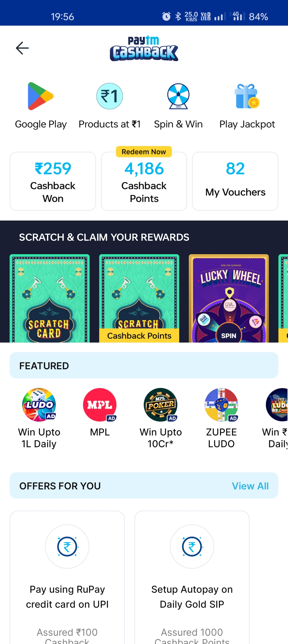The height and width of the screenshot is (644, 288).
Task: Open the 82 My Vouchers card
Action: pyautogui.click(x=235, y=181)
